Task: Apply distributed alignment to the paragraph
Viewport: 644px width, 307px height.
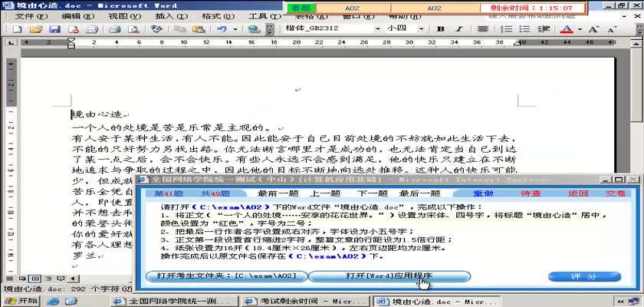Action: point(482,29)
